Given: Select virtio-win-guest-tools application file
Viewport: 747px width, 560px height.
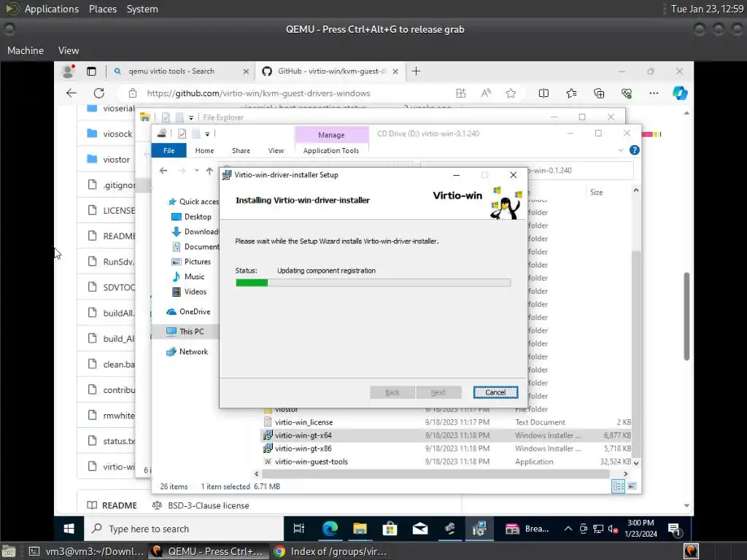Looking at the screenshot, I should 311,462.
